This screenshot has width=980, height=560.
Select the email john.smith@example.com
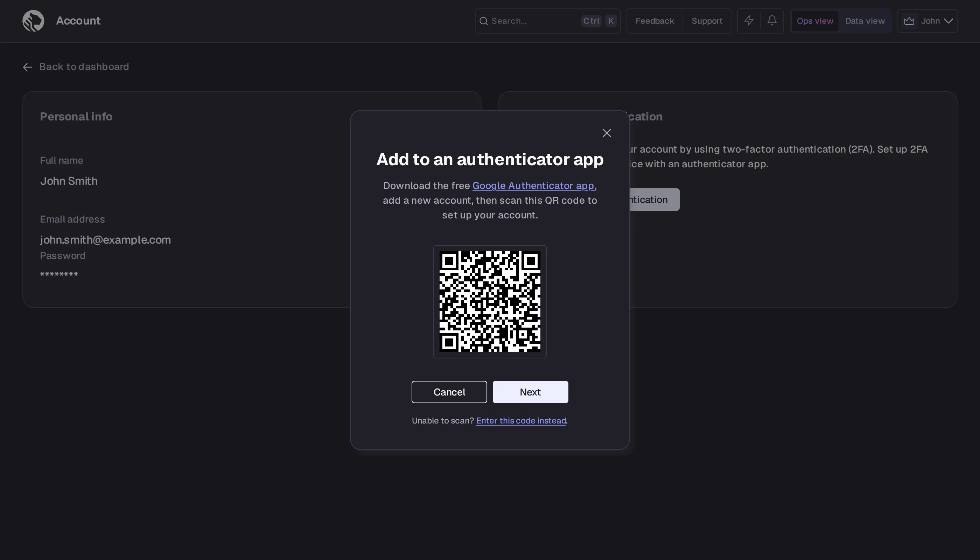[105, 240]
